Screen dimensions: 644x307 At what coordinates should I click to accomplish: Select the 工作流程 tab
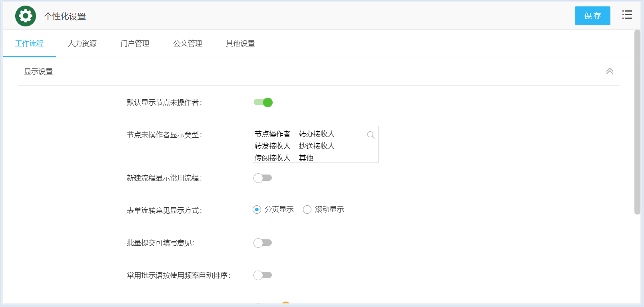30,44
